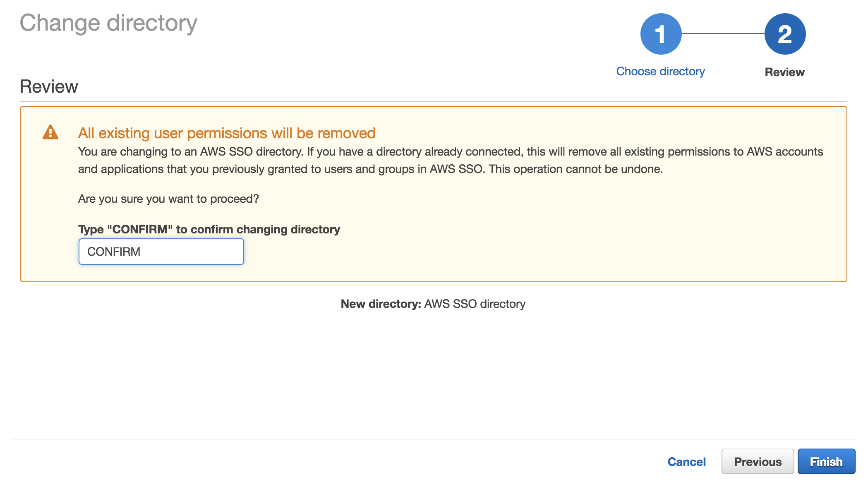Click the Change directory page title
Viewport: 868px width, 480px height.
click(108, 23)
